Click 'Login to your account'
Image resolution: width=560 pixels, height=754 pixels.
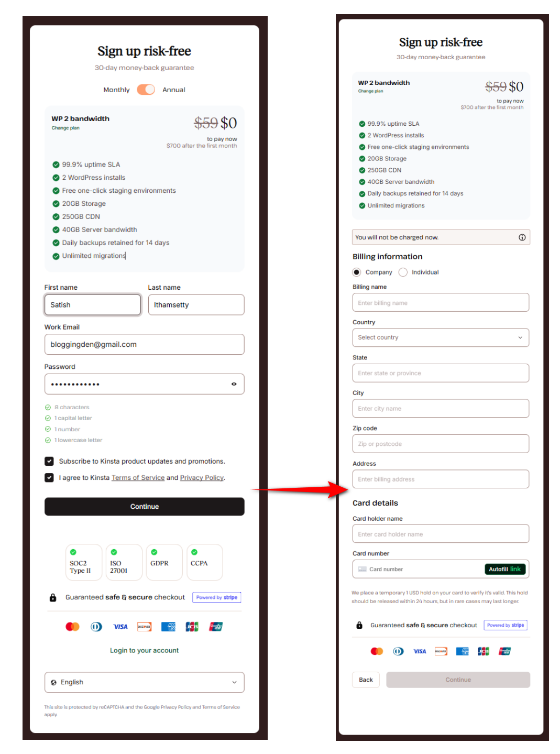[144, 650]
